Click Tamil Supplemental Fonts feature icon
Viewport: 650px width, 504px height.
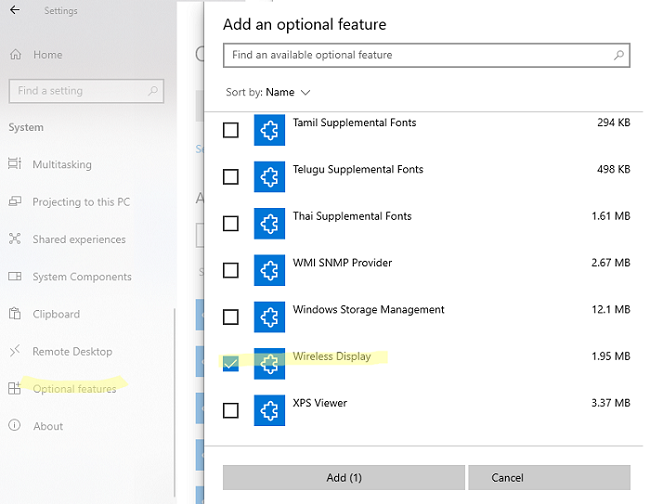click(x=269, y=130)
